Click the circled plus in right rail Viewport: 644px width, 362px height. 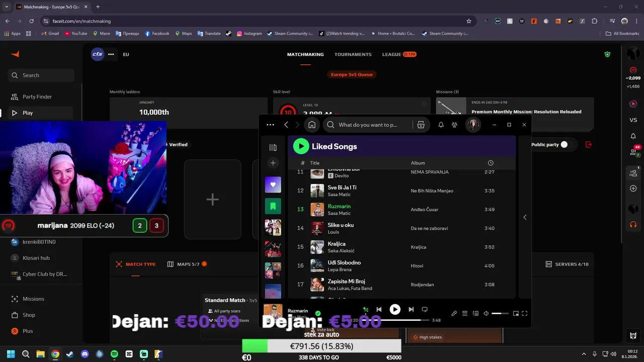(633, 189)
